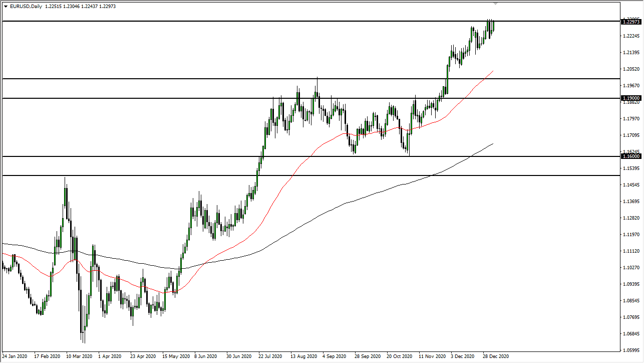Click the highlighted 1.16000 price marker
Image resolution: width=644 pixels, height=363 pixels.
coord(630,156)
